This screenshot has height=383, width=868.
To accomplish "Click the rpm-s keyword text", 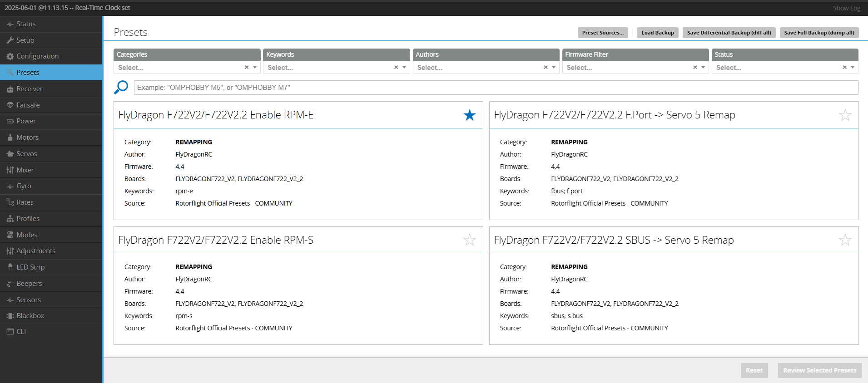I will coord(184,316).
